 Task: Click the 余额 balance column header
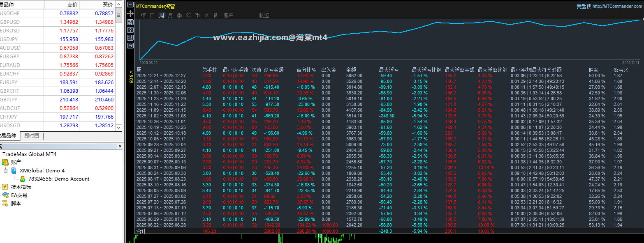[351, 70]
